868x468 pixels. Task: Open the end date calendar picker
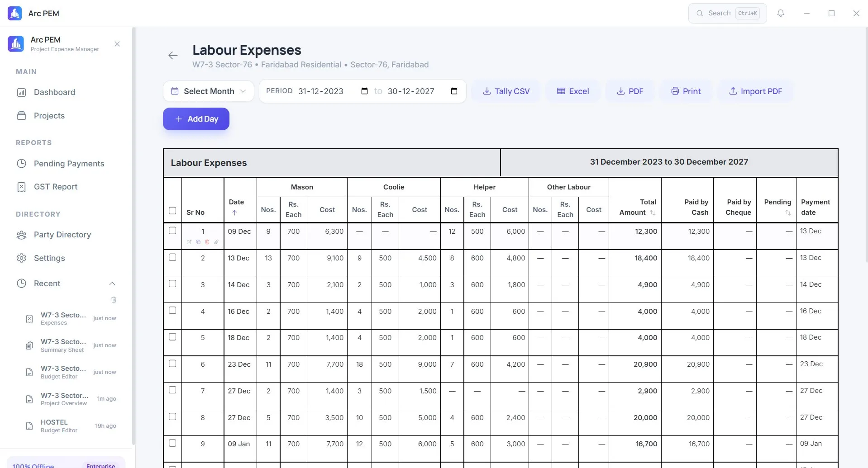(x=454, y=91)
